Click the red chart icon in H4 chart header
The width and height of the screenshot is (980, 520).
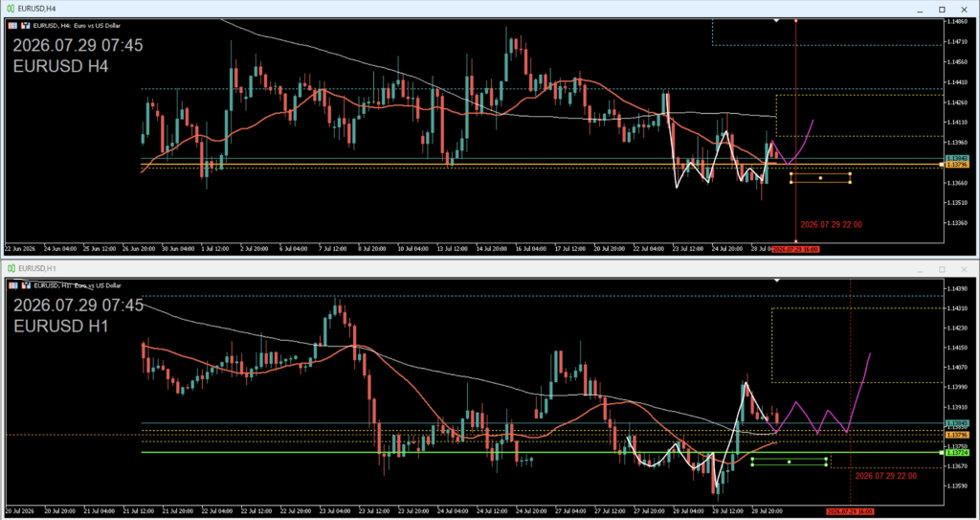tap(26, 26)
